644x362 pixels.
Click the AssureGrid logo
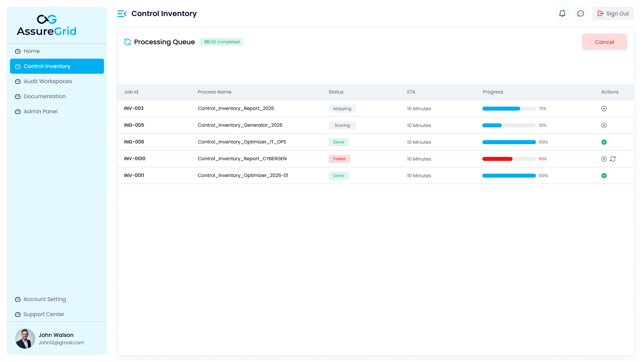[46, 25]
